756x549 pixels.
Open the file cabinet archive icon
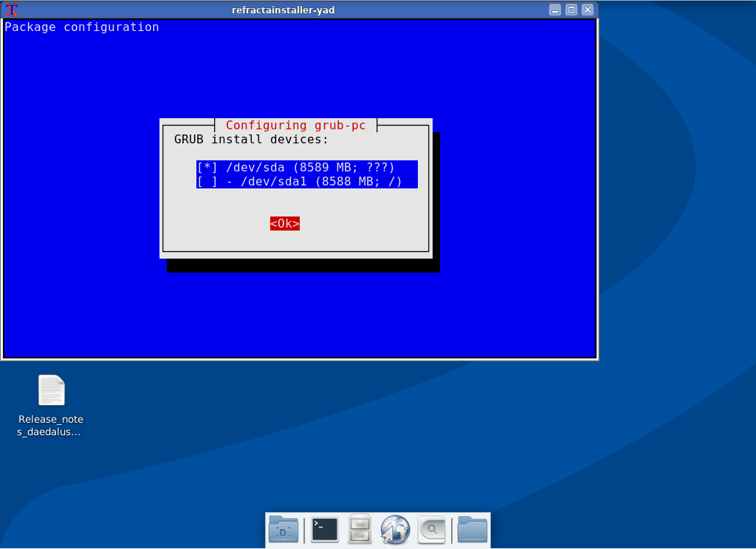(x=360, y=529)
